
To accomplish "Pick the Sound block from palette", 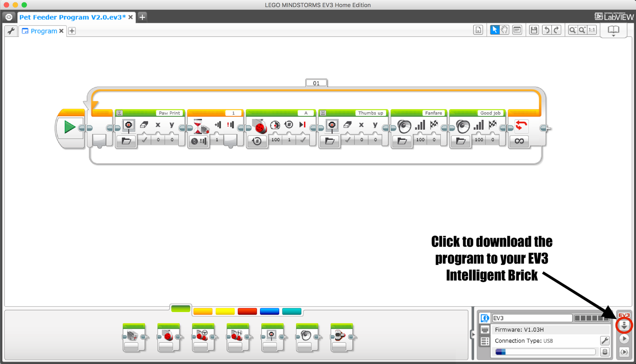I will pyautogui.click(x=307, y=337).
